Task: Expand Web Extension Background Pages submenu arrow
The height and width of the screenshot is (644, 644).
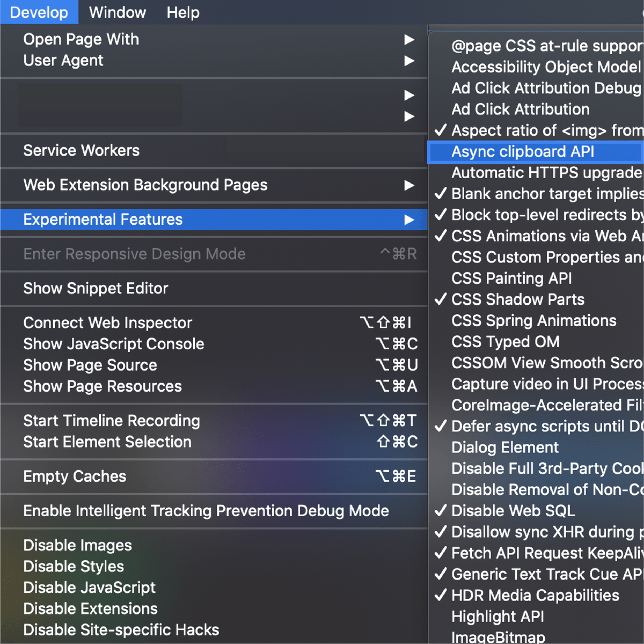Action: pos(409,185)
